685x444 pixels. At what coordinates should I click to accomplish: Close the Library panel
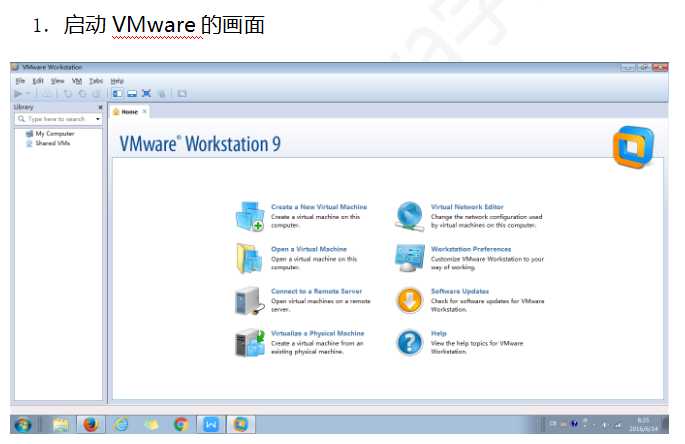coord(100,107)
